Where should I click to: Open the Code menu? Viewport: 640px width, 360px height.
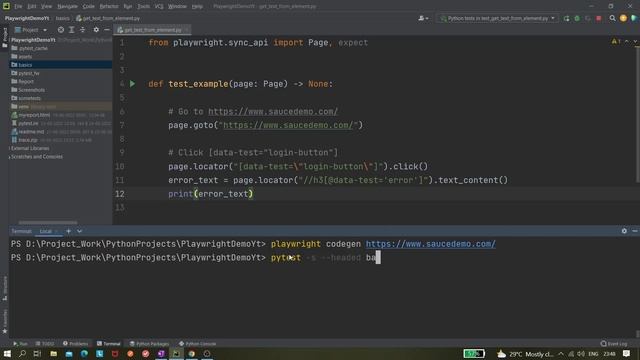tap(89, 7)
